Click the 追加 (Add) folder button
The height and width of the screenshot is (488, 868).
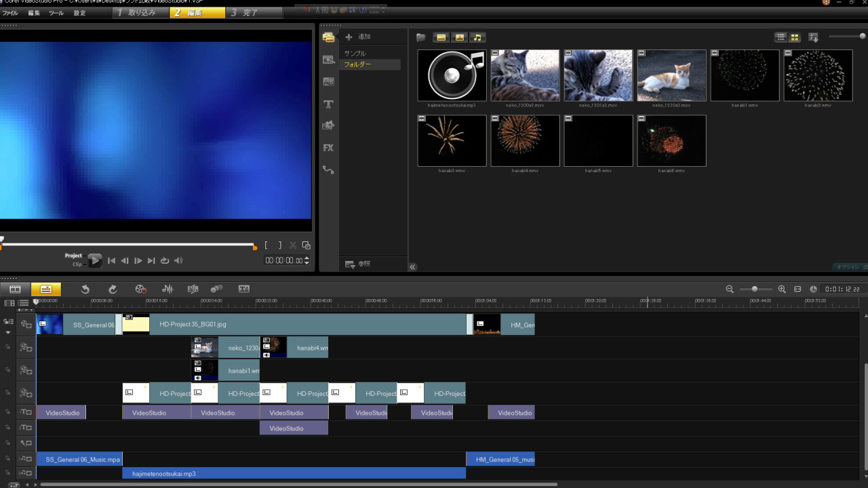(x=358, y=37)
